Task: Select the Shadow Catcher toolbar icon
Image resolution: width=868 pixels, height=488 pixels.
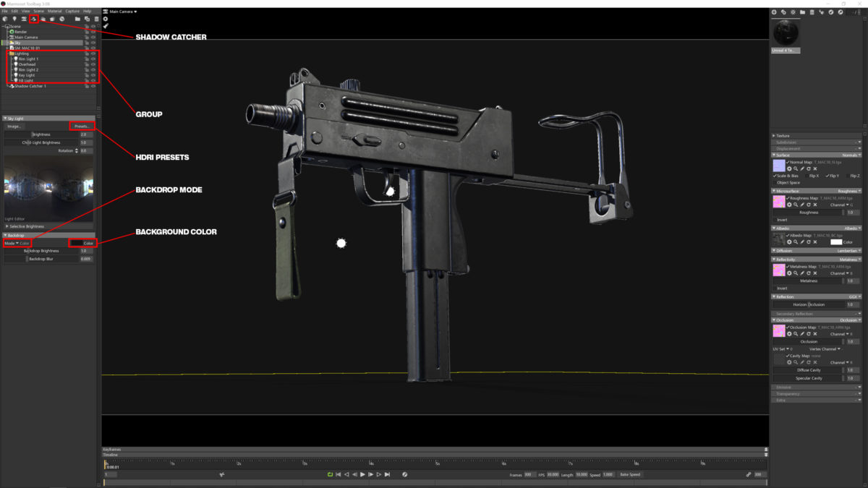Action: pos(34,19)
